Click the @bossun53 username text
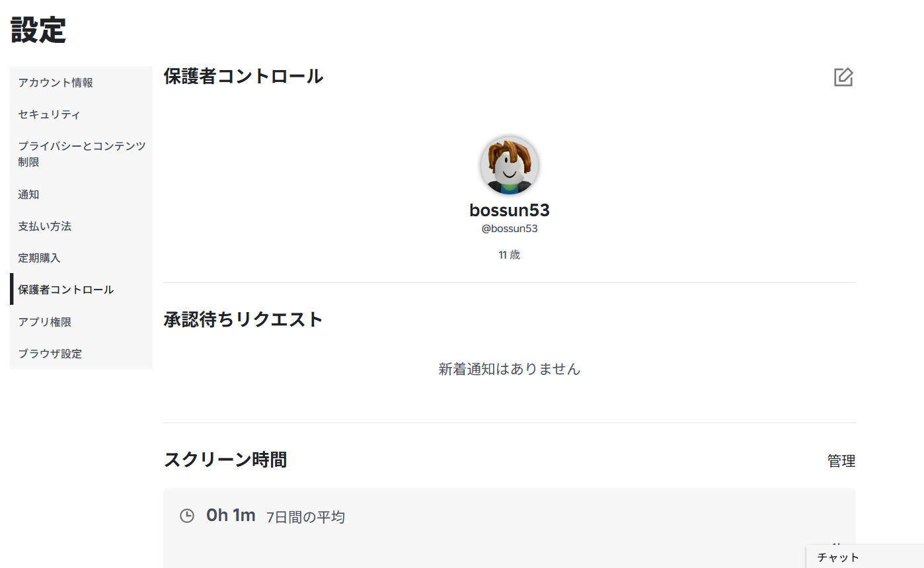Viewport: 924px width, 568px height. tap(509, 229)
